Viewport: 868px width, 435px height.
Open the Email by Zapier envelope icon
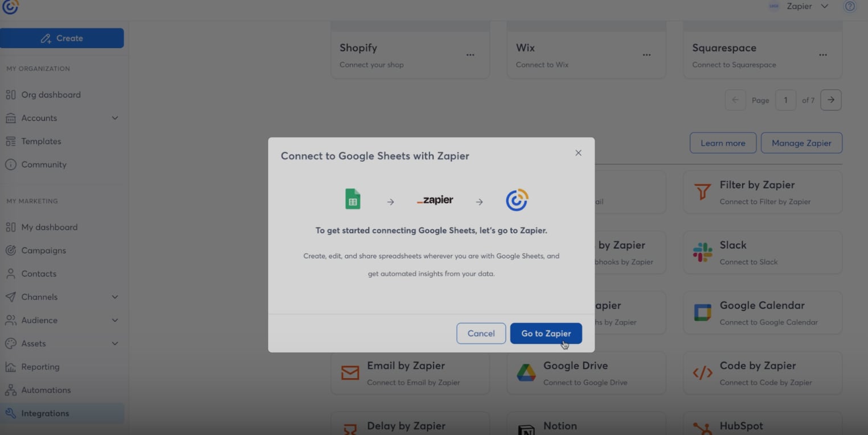(349, 372)
